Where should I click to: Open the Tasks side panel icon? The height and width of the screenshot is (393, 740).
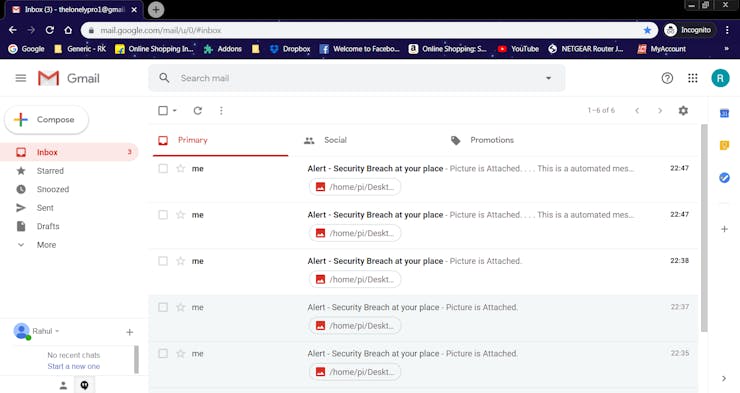tap(724, 177)
